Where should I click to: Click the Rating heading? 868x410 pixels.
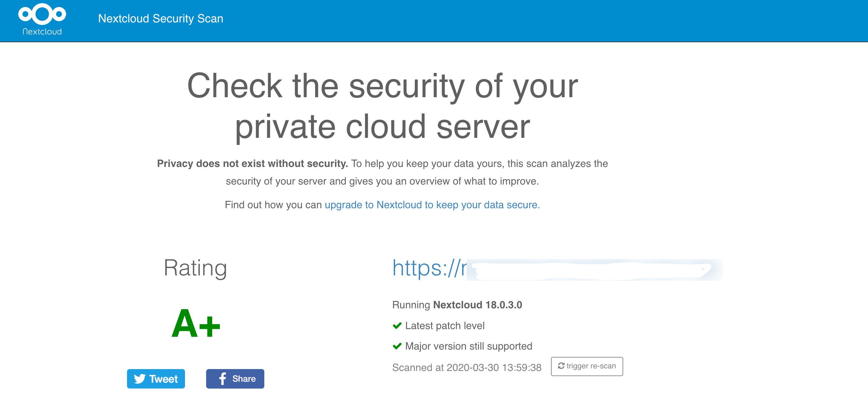pos(195,268)
